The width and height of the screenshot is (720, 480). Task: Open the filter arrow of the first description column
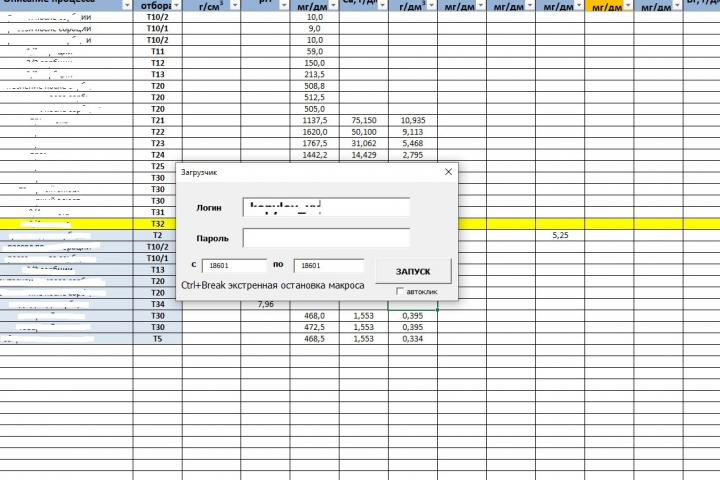127,6
